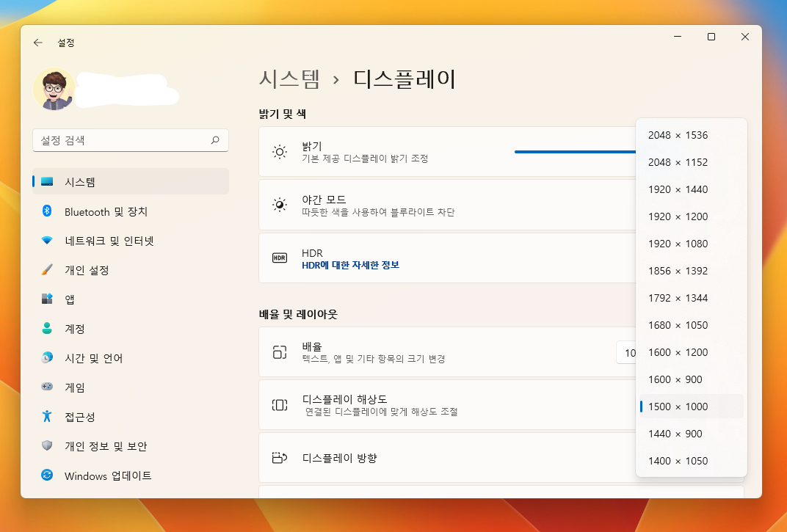Select resolution 2048 × 1536
Viewport: 787px width, 532px height.
(691, 135)
